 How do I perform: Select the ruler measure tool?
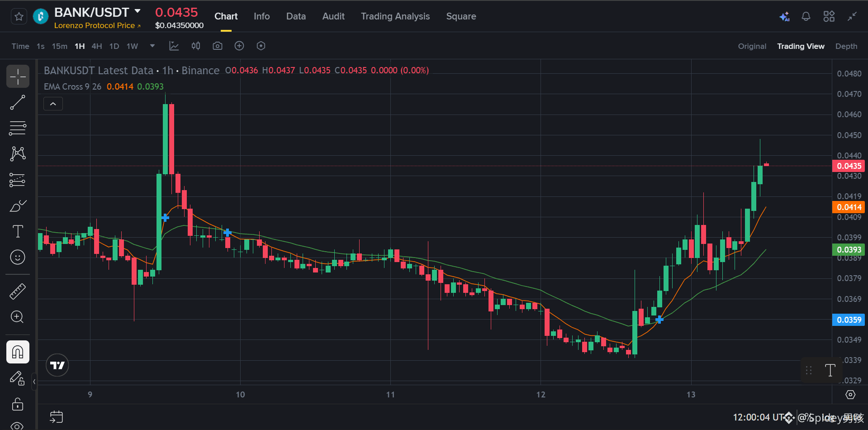[18, 291]
